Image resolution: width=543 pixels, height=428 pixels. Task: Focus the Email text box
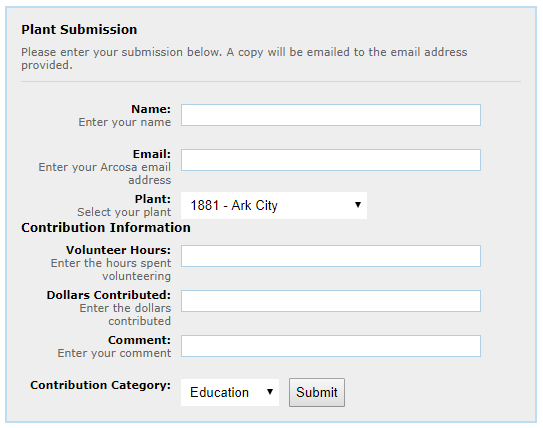click(x=331, y=160)
